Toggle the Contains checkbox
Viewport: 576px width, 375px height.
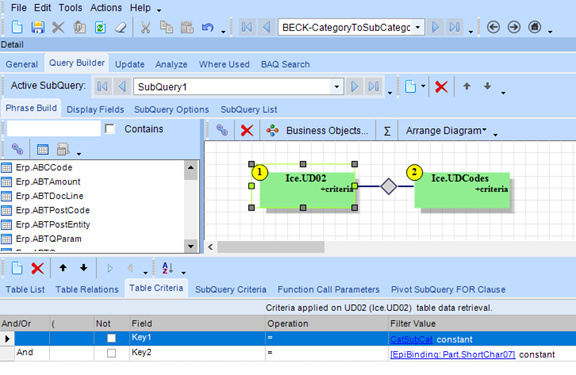pos(110,129)
